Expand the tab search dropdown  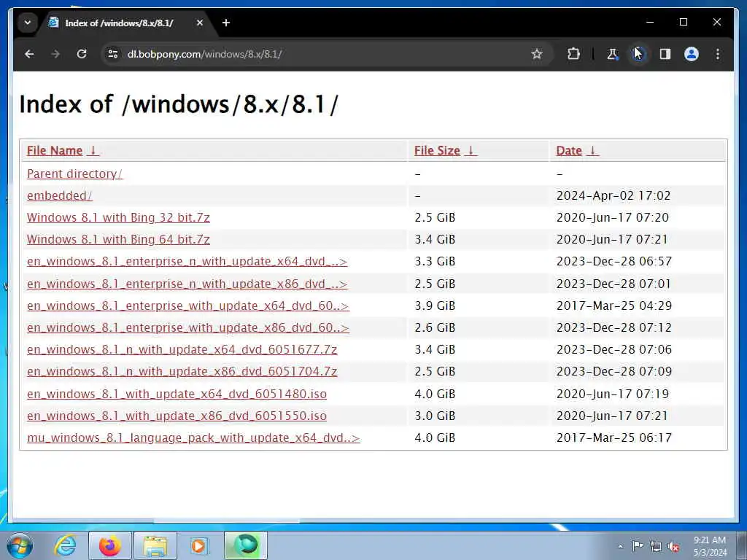click(x=28, y=23)
